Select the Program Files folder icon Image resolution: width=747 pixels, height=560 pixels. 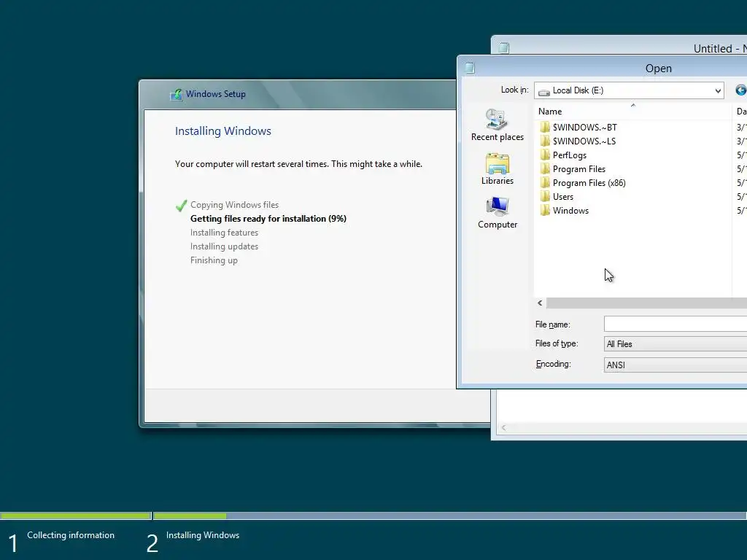click(x=545, y=168)
